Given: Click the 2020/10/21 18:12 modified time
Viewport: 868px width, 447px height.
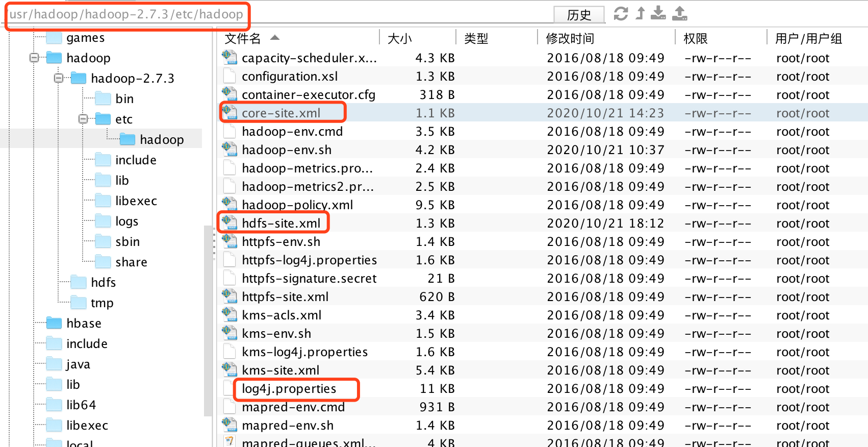Looking at the screenshot, I should (605, 224).
